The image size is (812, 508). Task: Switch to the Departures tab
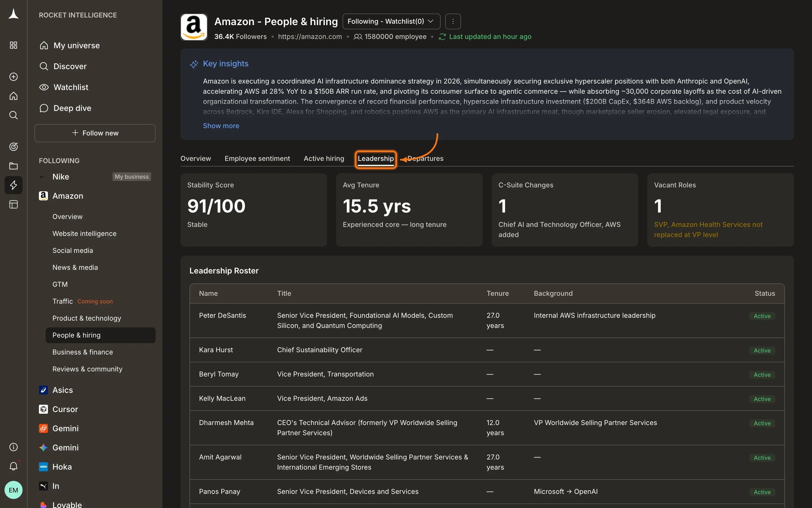click(x=425, y=159)
